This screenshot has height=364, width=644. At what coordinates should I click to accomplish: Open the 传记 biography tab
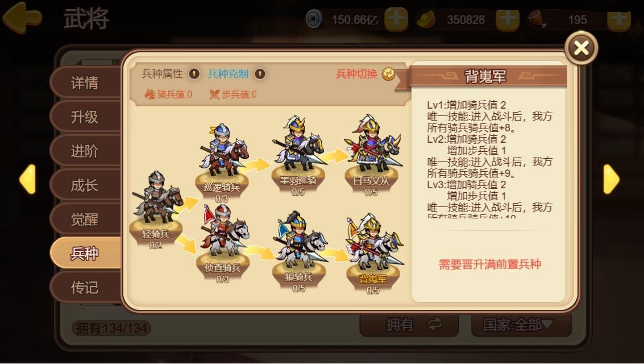point(85,287)
